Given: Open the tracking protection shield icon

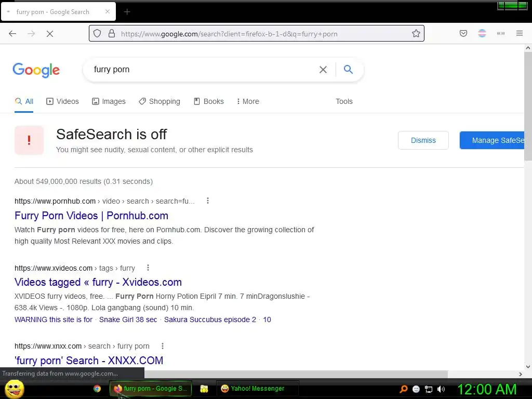Looking at the screenshot, I should coord(97,34).
